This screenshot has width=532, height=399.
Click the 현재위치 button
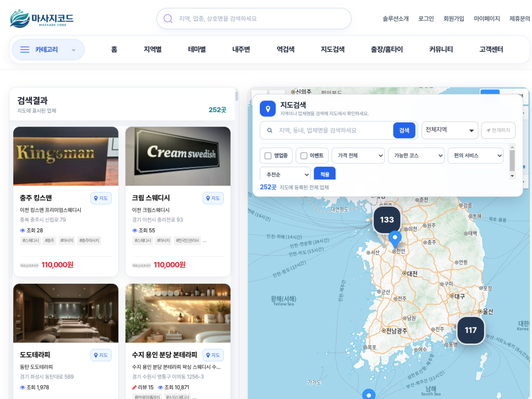(498, 130)
